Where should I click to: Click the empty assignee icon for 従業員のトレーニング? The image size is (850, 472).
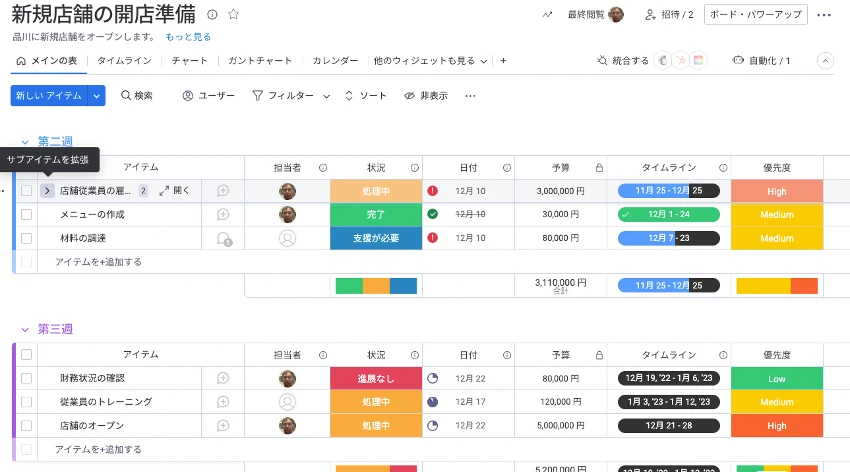(x=287, y=402)
